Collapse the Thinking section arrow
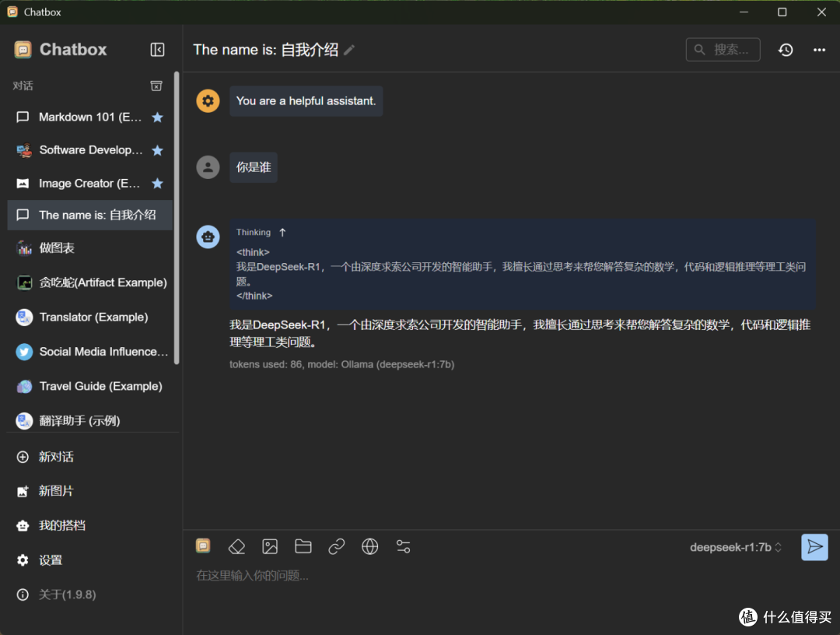 [x=282, y=233]
